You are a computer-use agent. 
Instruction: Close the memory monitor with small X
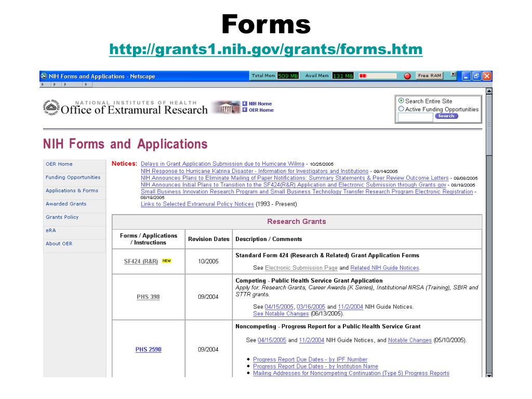453,74
